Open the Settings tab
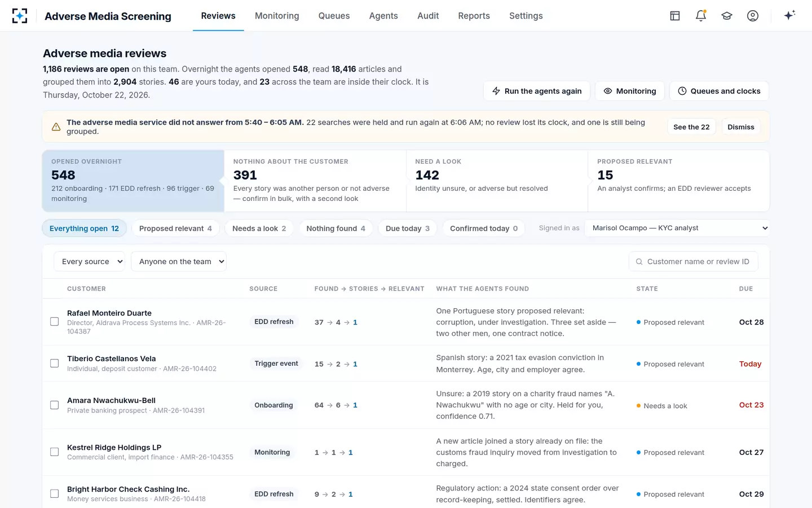This screenshot has height=508, width=812. (x=526, y=16)
